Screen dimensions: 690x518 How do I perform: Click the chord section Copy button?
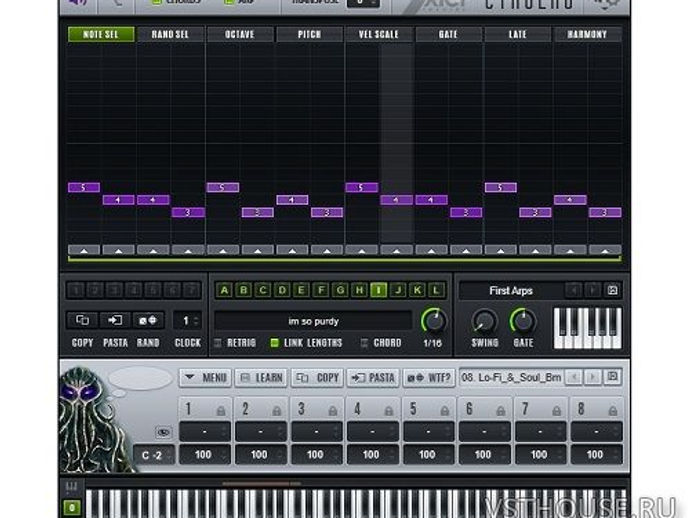click(x=317, y=378)
